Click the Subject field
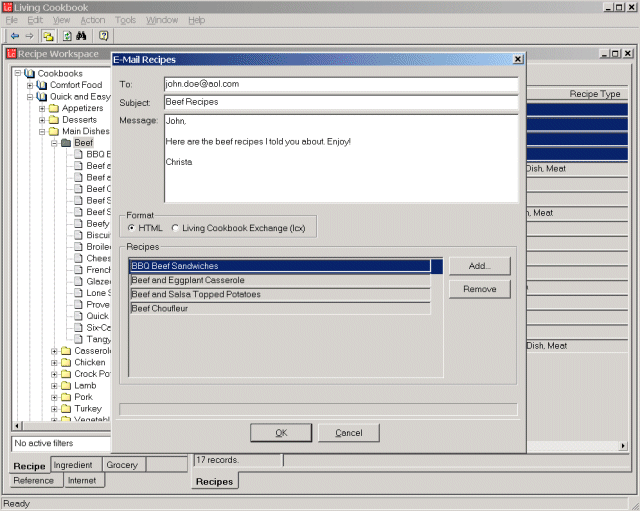Image resolution: width=640 pixels, height=511 pixels. (341, 102)
